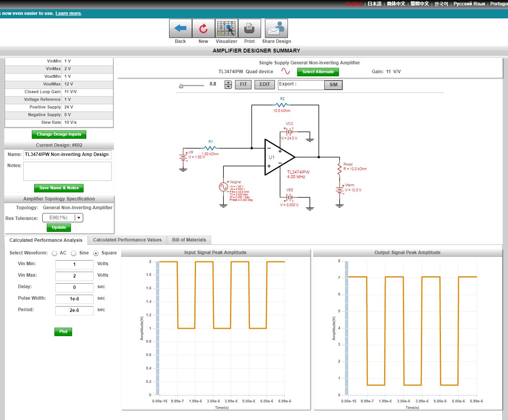Select the VR voltage source symbol
The width and height of the screenshot is (508, 420).
183,156
